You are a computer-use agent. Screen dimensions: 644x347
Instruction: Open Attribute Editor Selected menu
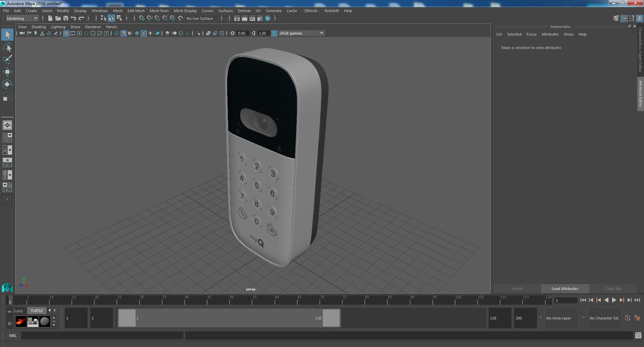514,34
